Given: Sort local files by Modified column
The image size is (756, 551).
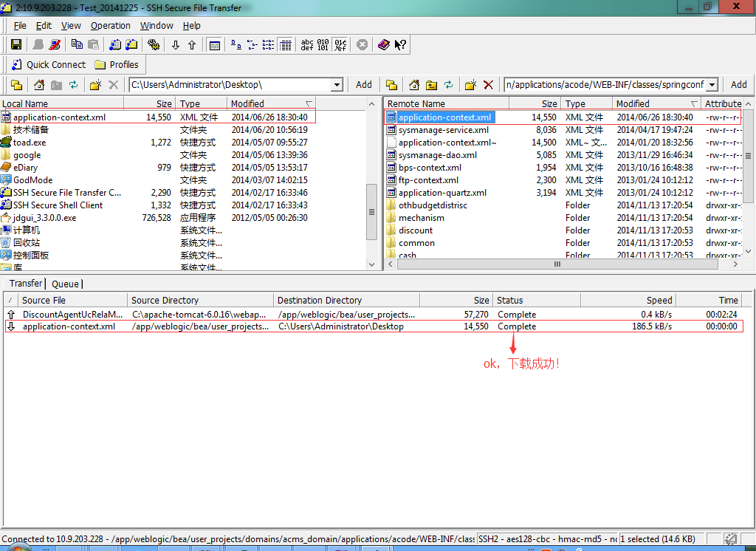Looking at the screenshot, I should [272, 103].
